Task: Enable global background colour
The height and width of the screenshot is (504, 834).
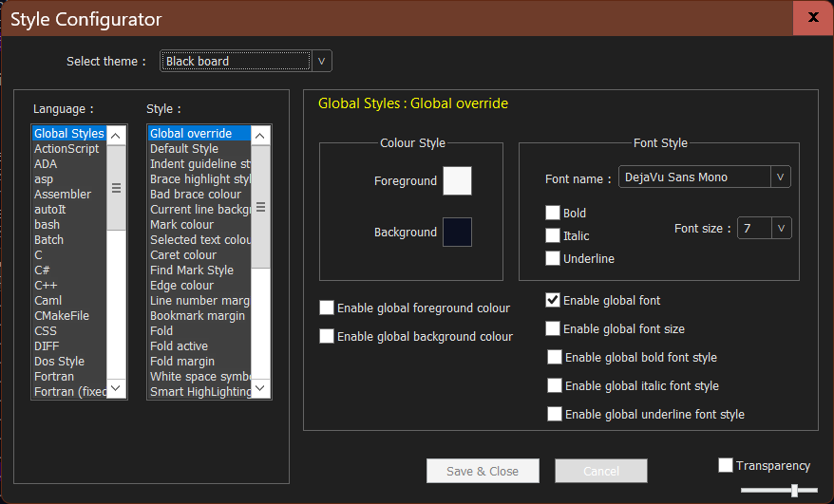Action: coord(327,336)
